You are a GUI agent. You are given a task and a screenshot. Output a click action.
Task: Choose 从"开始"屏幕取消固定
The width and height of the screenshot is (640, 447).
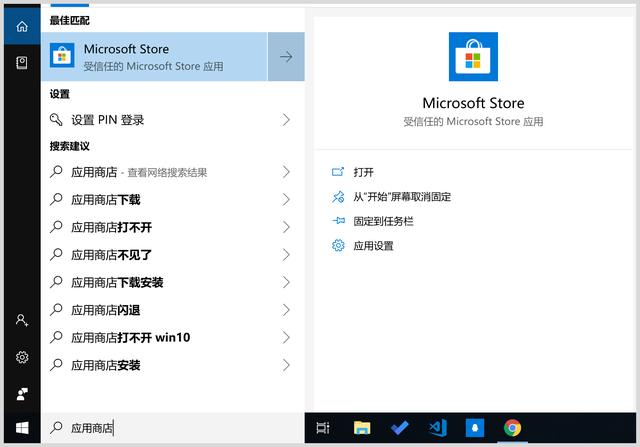click(402, 197)
